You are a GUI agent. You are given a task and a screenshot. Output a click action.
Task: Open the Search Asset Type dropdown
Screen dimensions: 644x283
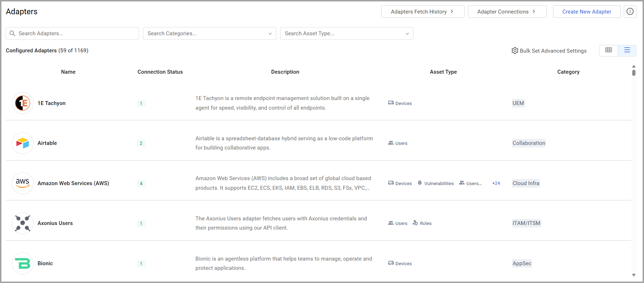point(347,33)
